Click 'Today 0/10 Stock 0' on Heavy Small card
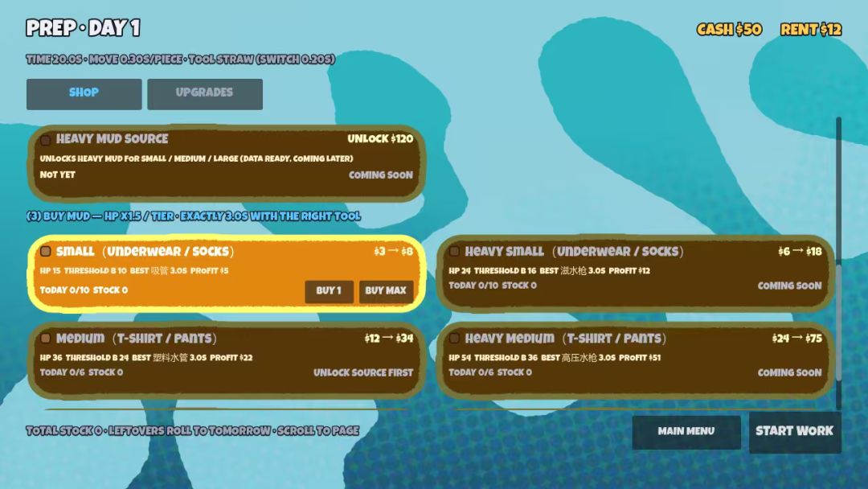 493,286
